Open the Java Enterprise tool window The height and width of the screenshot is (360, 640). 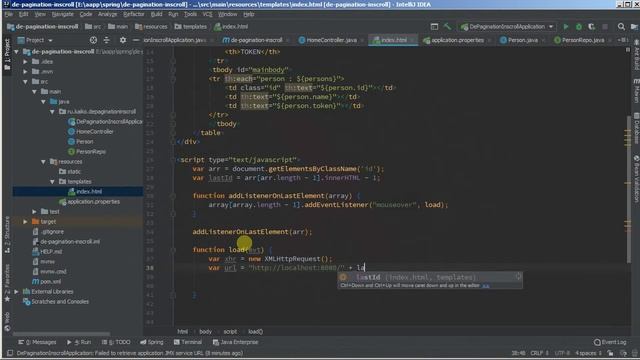coord(236,342)
